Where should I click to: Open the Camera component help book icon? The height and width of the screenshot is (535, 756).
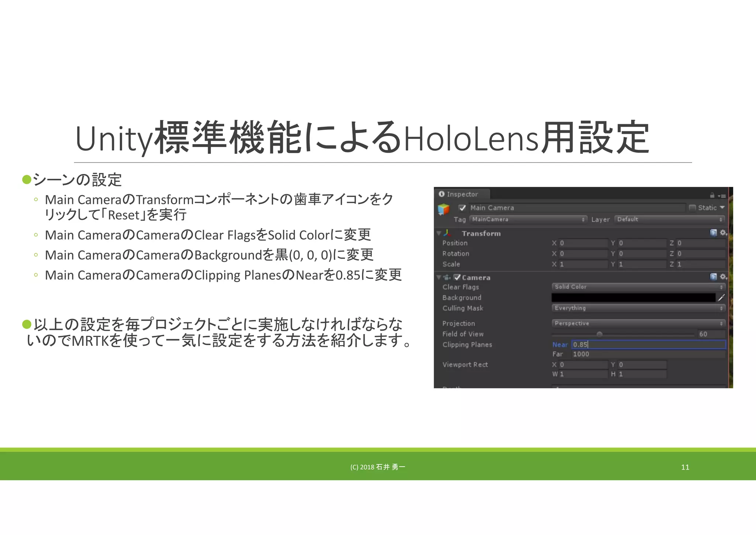coord(714,277)
